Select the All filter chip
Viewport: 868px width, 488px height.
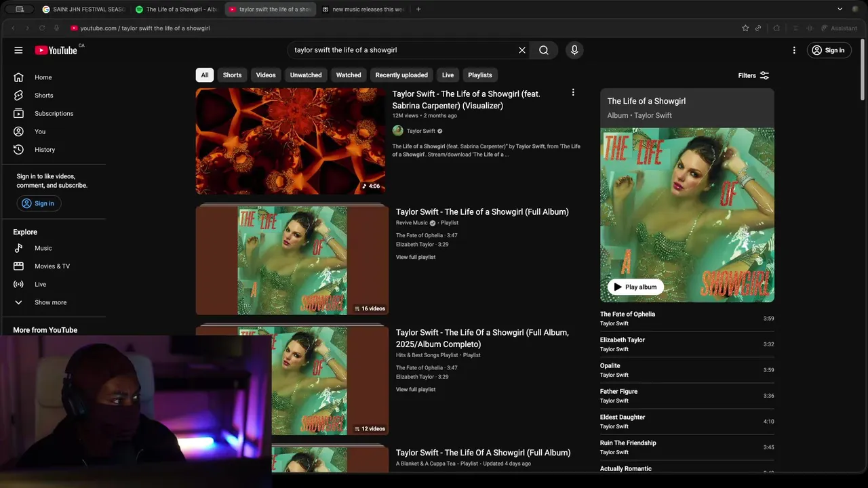point(205,75)
